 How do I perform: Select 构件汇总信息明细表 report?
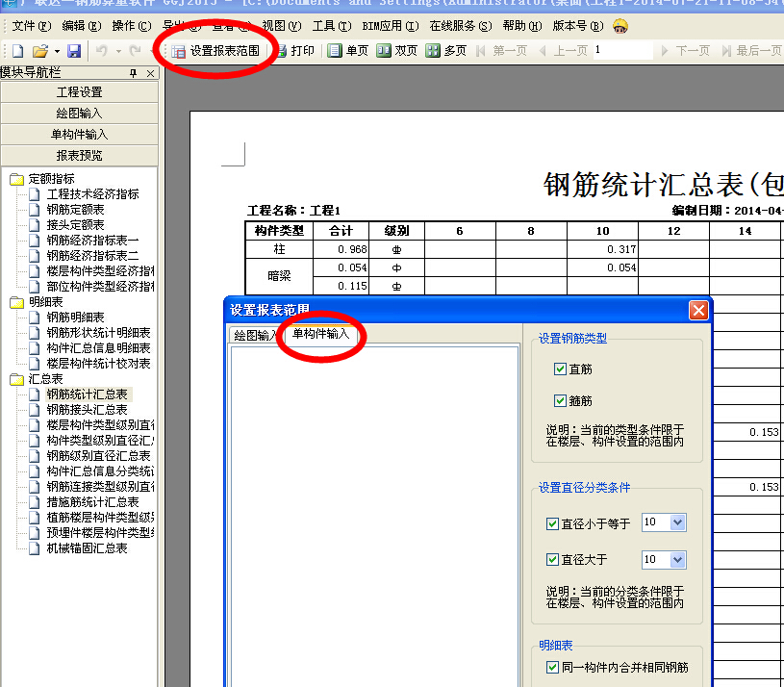[x=98, y=348]
